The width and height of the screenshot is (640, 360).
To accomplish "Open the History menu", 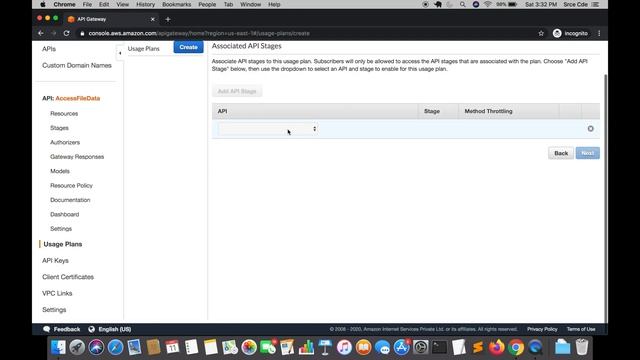I will pyautogui.click(x=145, y=4).
